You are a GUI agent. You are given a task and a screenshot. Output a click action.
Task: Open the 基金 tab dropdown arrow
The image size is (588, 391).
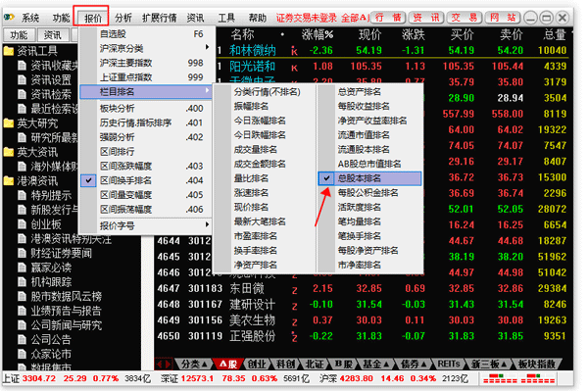(x=386, y=364)
